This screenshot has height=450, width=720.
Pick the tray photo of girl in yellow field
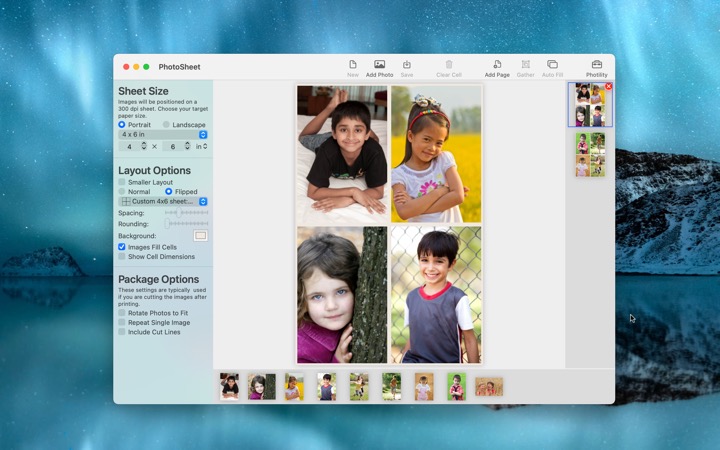click(x=294, y=387)
